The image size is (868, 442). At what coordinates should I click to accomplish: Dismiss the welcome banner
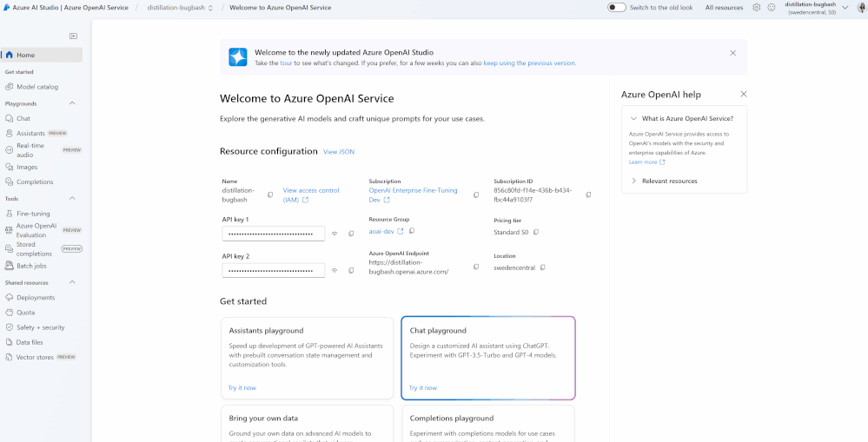point(733,53)
